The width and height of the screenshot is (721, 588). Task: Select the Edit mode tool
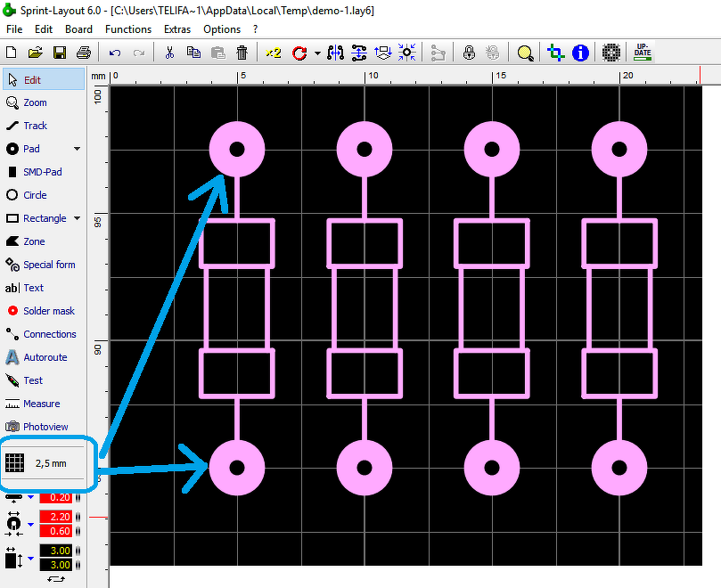(45, 79)
